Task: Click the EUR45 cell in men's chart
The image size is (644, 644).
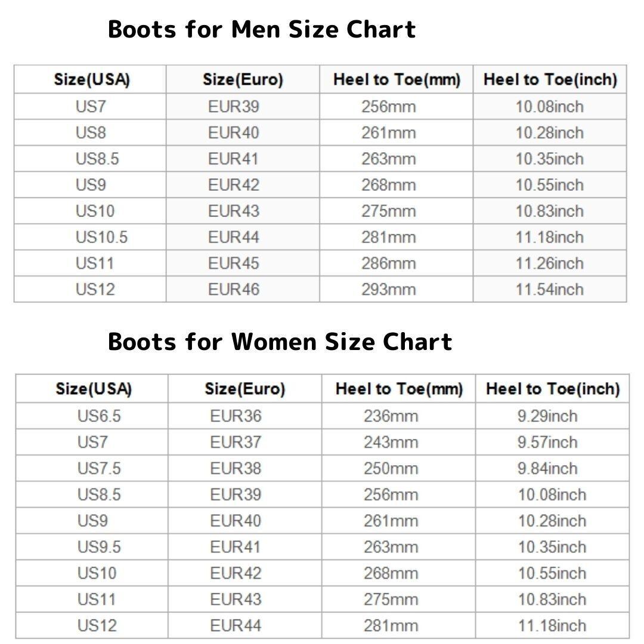Action: click(x=233, y=263)
